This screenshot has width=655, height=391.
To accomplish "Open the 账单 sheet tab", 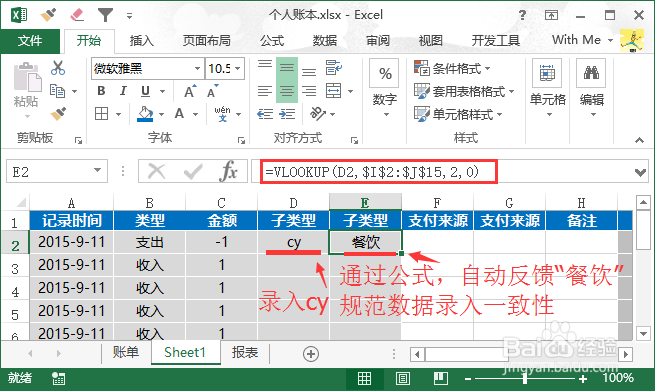I will tap(126, 353).
